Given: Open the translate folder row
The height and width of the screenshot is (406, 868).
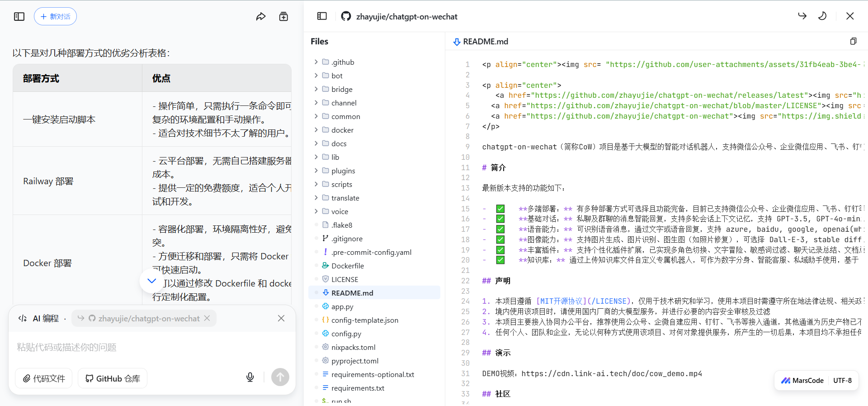Looking at the screenshot, I should point(374,198).
